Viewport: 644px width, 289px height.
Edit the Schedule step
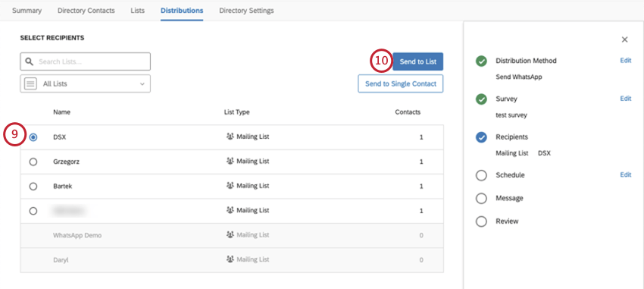point(626,174)
